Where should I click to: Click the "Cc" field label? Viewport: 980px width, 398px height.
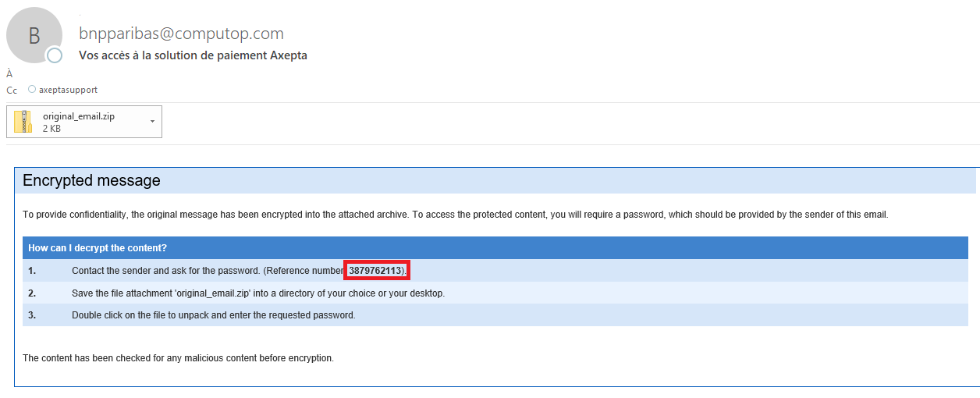[12, 90]
